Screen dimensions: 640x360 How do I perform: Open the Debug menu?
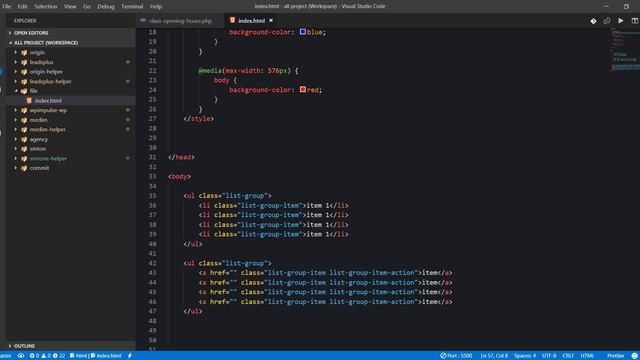[x=106, y=7]
